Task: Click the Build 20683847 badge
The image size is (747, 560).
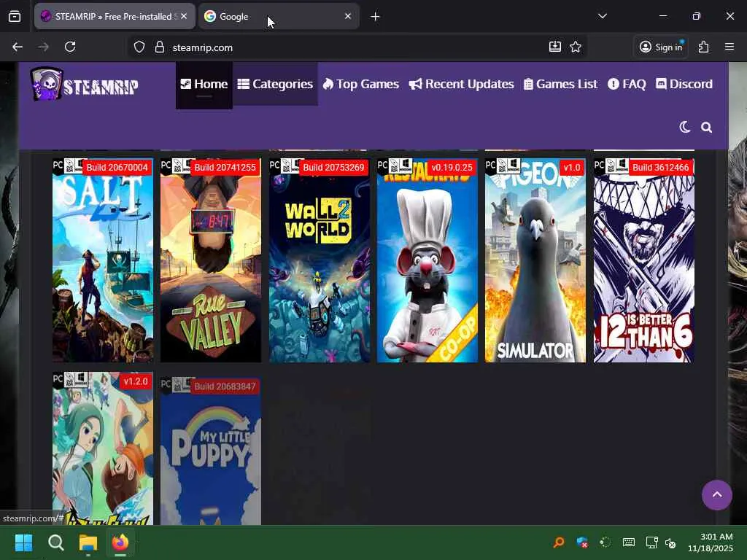Action: click(x=225, y=386)
